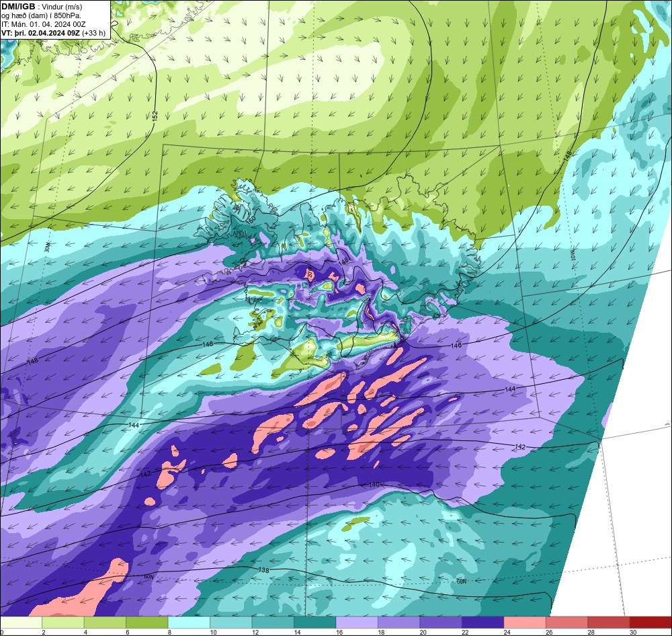Pick the above-30 m/s dark red legend swatch

[x=651, y=623]
